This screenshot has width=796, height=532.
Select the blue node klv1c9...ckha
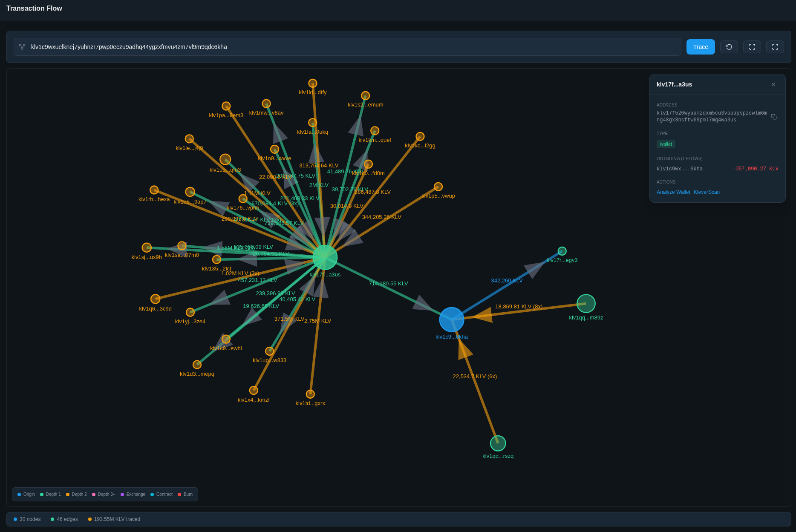pyautogui.click(x=451, y=319)
